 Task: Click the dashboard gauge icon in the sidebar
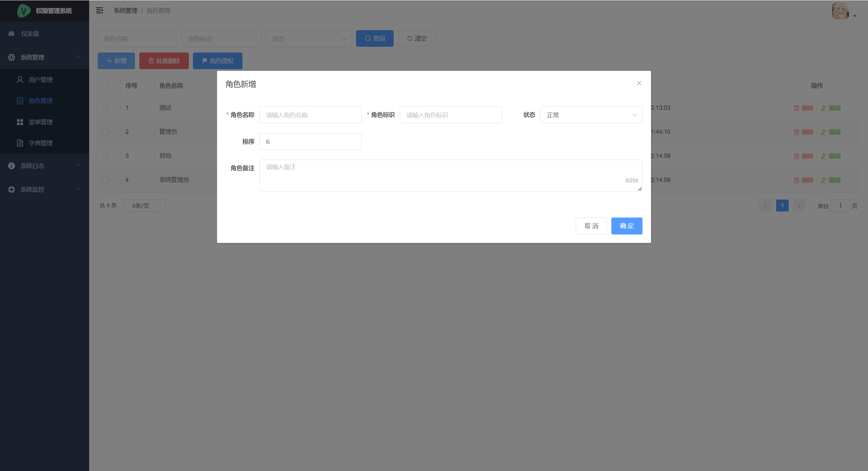[12, 34]
